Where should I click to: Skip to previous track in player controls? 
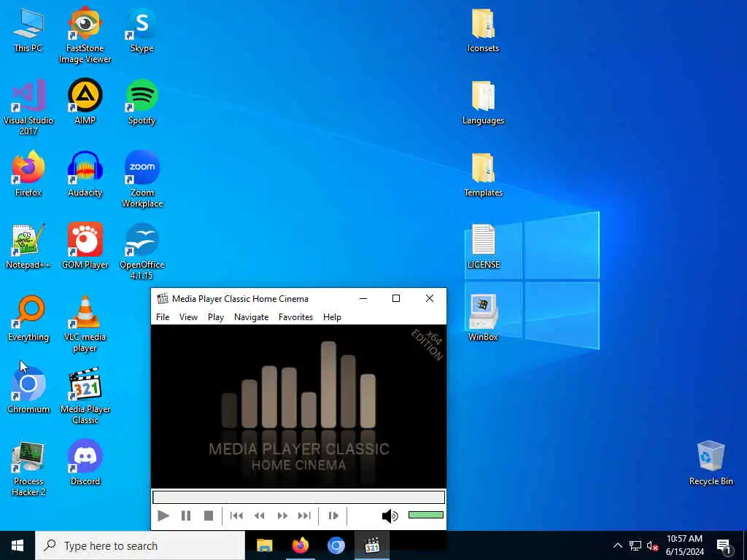pyautogui.click(x=237, y=516)
